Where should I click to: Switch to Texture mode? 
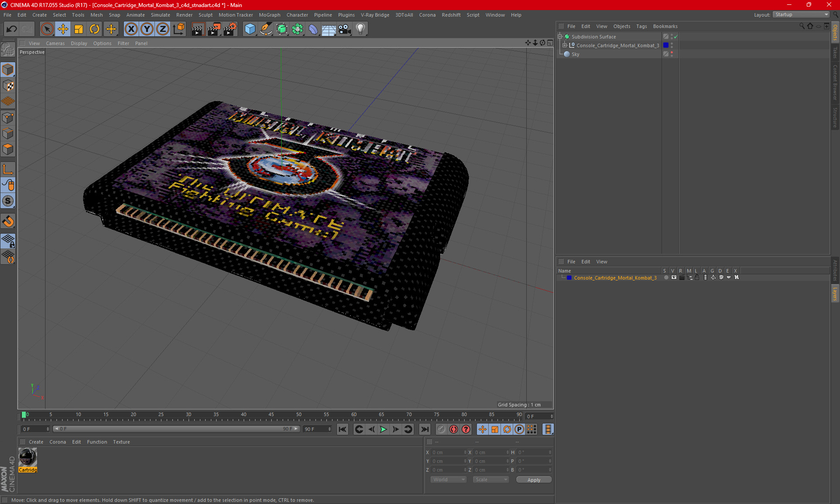[x=8, y=86]
